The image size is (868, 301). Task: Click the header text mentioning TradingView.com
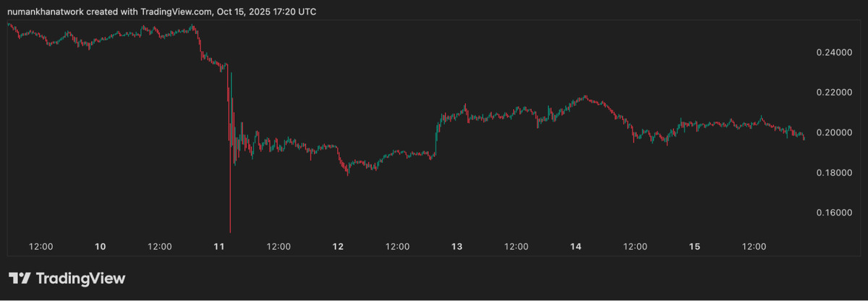(x=161, y=12)
